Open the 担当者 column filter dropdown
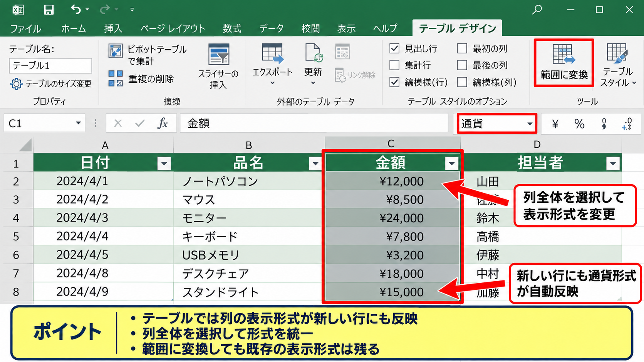The image size is (644, 362). tap(613, 163)
